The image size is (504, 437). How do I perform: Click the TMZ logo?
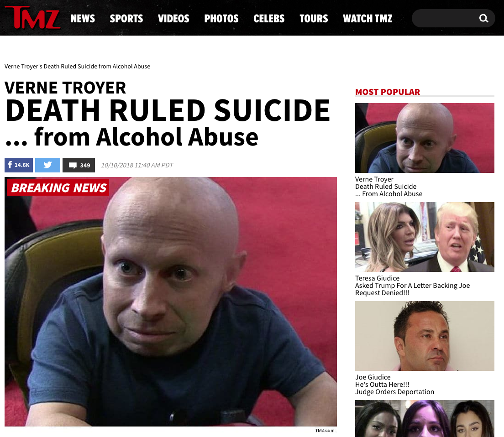tap(33, 18)
